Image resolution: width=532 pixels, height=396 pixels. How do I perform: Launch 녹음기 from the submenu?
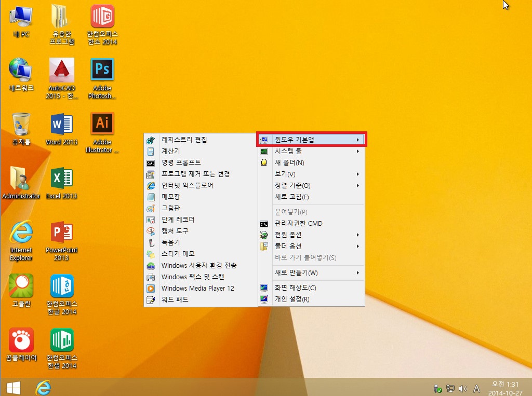201,243
